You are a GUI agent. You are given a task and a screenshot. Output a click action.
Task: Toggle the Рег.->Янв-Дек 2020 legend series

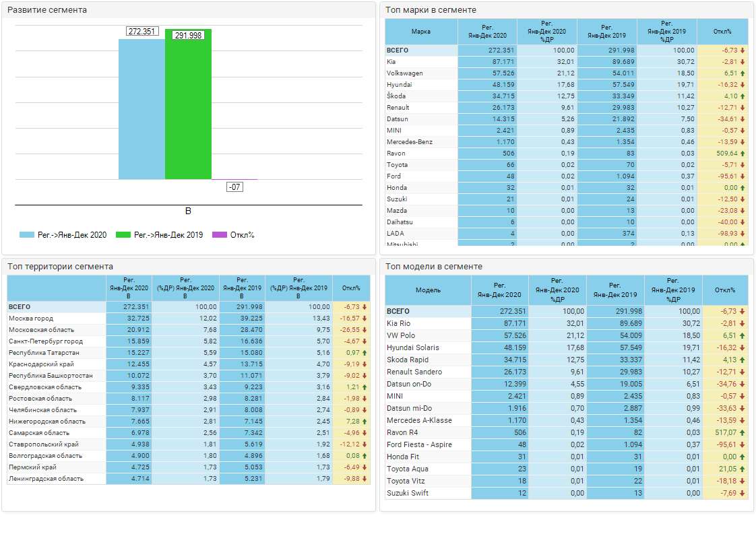[x=63, y=235]
